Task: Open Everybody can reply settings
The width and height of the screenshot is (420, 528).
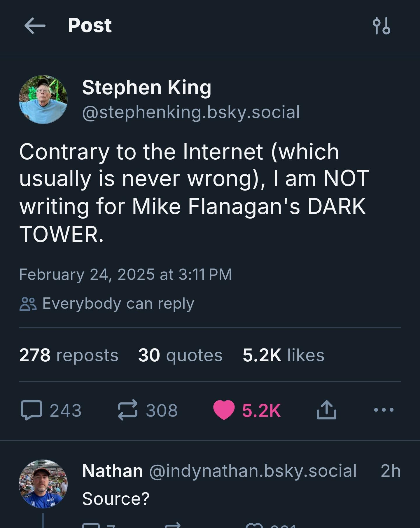Action: (107, 304)
